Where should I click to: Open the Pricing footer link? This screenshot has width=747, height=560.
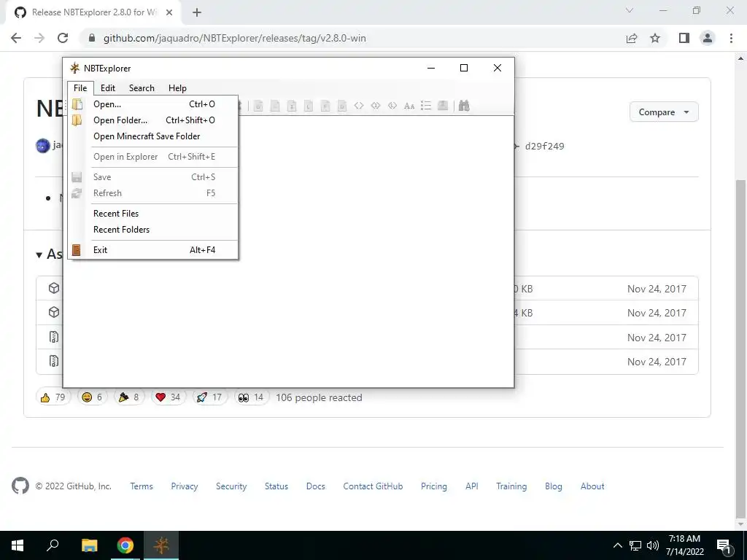pos(433,486)
